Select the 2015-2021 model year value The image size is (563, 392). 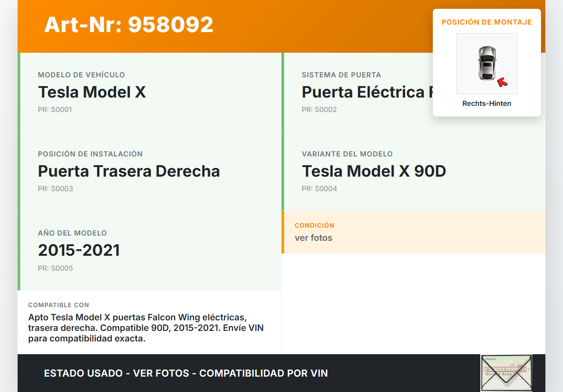coord(79,250)
